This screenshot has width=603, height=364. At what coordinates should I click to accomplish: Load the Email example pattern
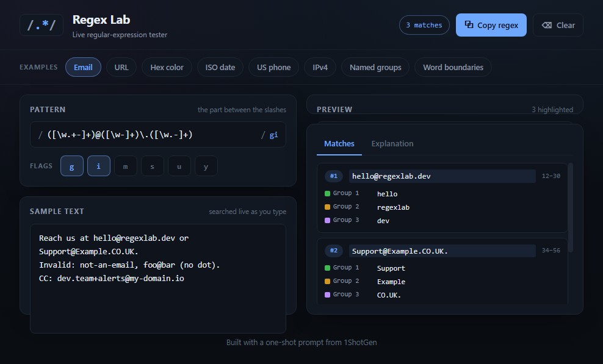83,67
